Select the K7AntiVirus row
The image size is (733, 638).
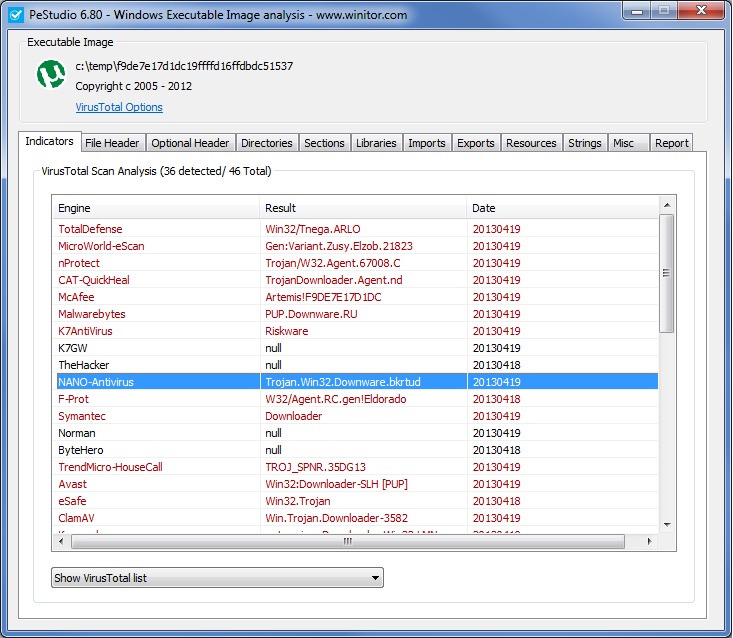coord(355,331)
